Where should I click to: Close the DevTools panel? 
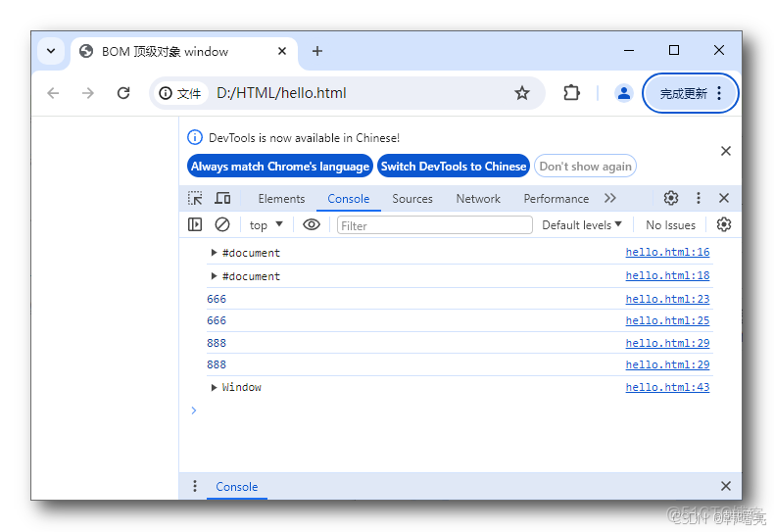(724, 198)
